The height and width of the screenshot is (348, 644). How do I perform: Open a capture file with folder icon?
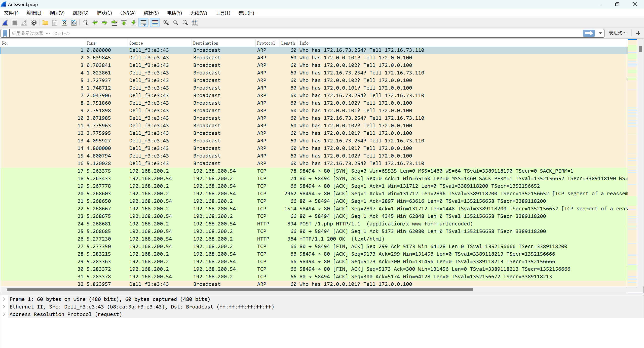[45, 23]
